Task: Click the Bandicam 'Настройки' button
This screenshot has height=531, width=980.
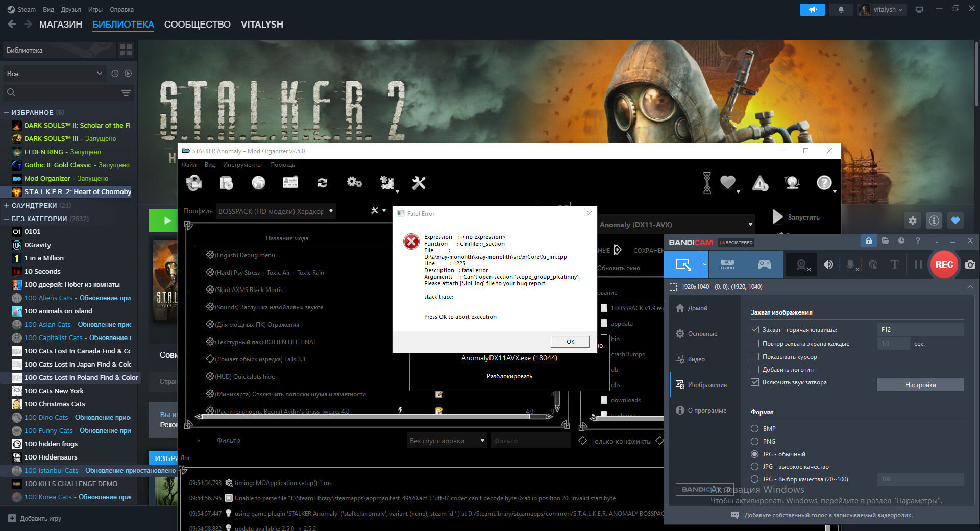Action: pyautogui.click(x=920, y=385)
